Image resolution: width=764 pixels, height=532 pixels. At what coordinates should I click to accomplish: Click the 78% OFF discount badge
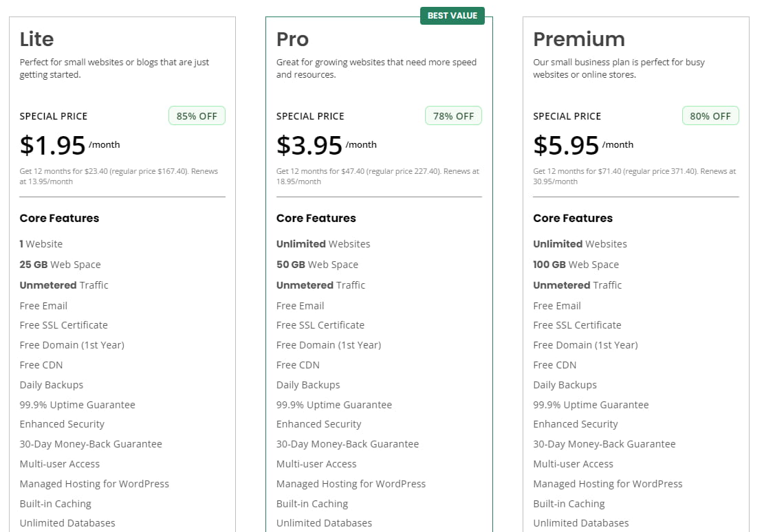point(453,116)
